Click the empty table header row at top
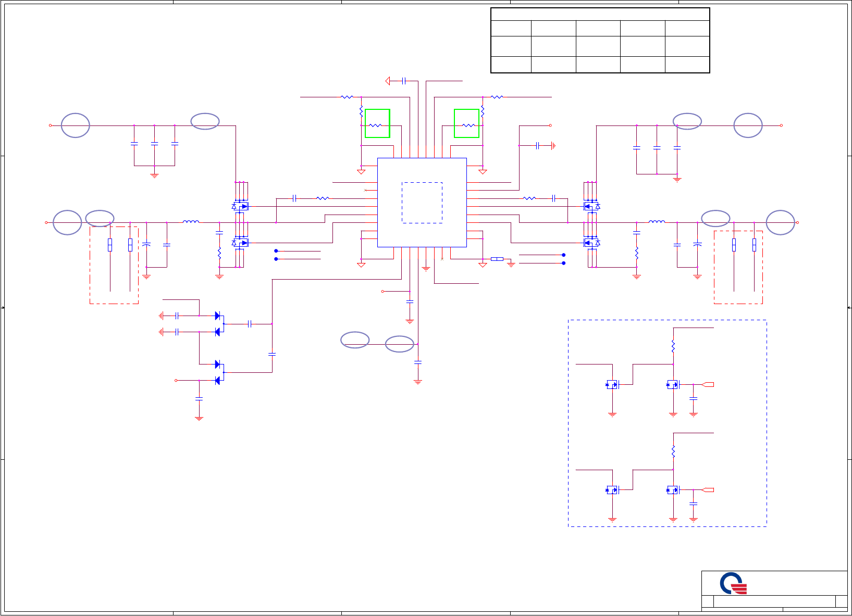852x616 pixels. tap(600, 14)
